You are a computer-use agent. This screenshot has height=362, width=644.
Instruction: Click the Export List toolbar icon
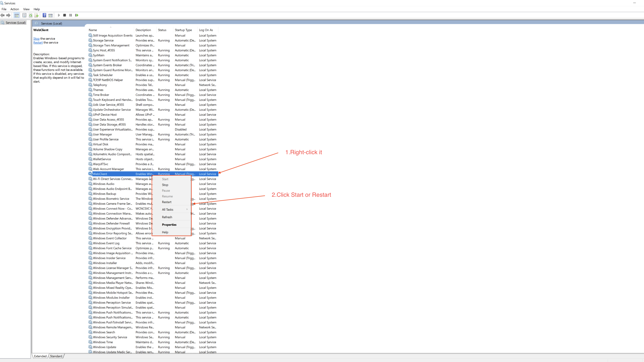point(36,15)
